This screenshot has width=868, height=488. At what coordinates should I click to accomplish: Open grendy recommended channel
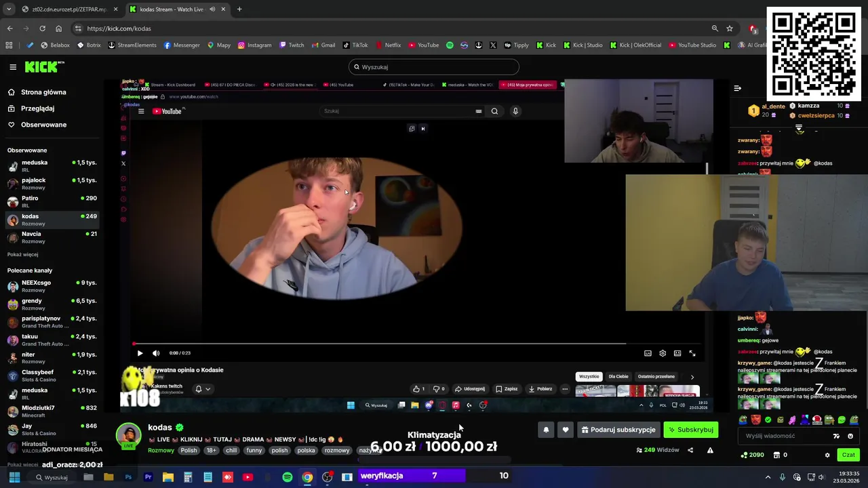(x=52, y=304)
